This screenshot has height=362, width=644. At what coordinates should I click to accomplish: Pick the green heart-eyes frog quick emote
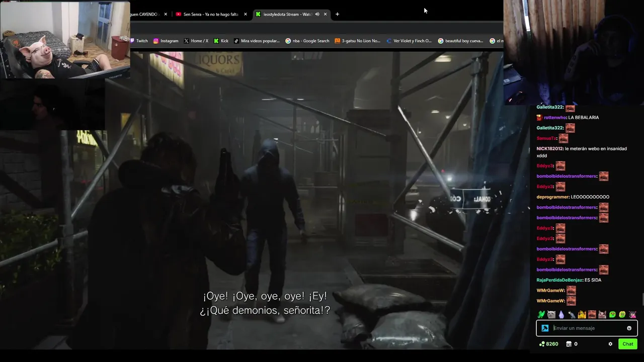point(612,315)
